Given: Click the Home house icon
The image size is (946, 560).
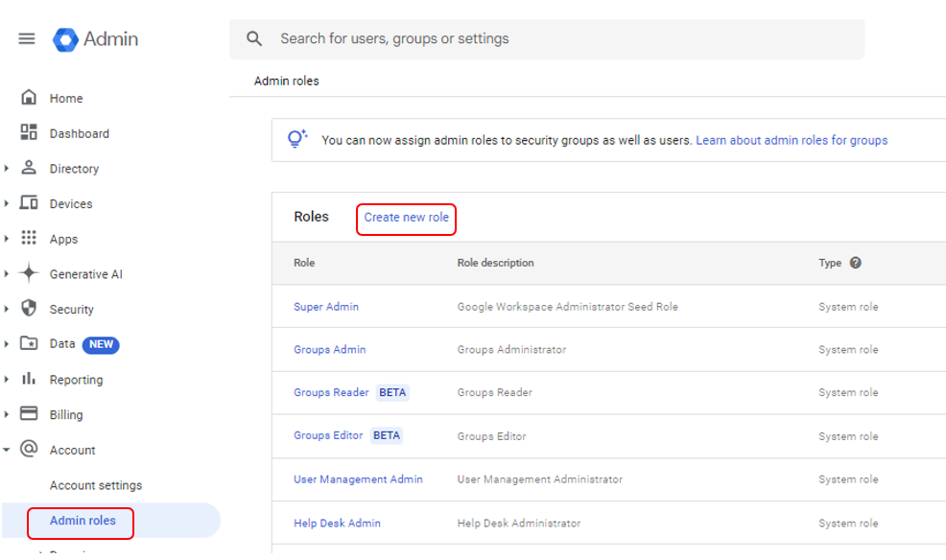Looking at the screenshot, I should pyautogui.click(x=29, y=98).
